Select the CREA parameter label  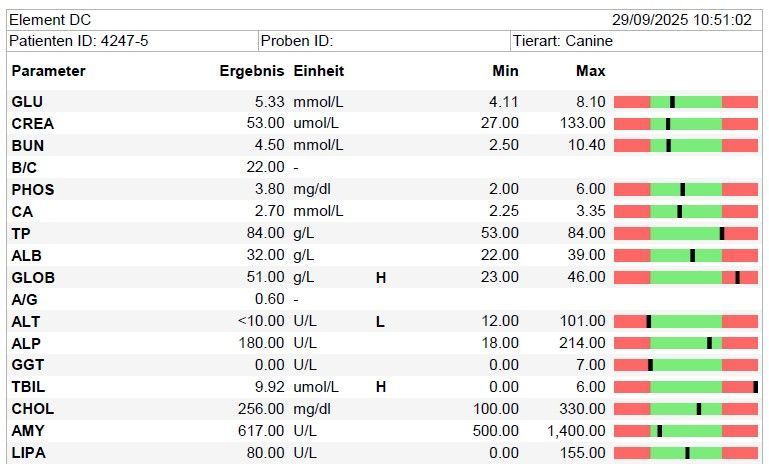[x=33, y=124]
